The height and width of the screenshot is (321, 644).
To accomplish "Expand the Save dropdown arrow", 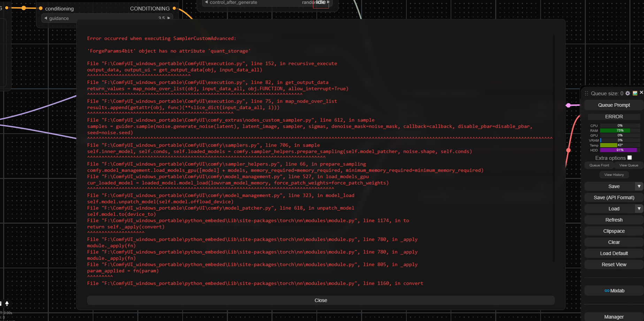I will click(x=639, y=186).
